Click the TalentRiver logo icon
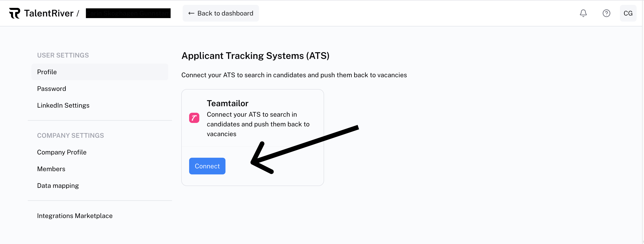The width and height of the screenshot is (644, 244). [15, 13]
